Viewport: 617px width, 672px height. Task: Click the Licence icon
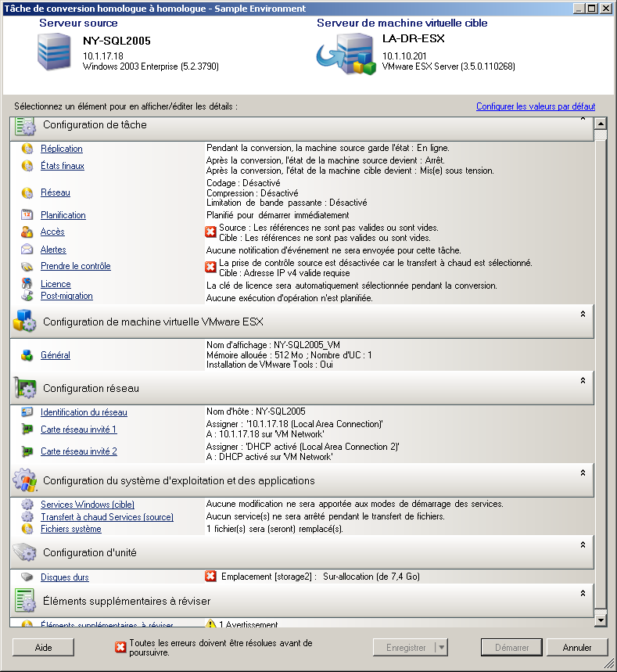(x=27, y=284)
